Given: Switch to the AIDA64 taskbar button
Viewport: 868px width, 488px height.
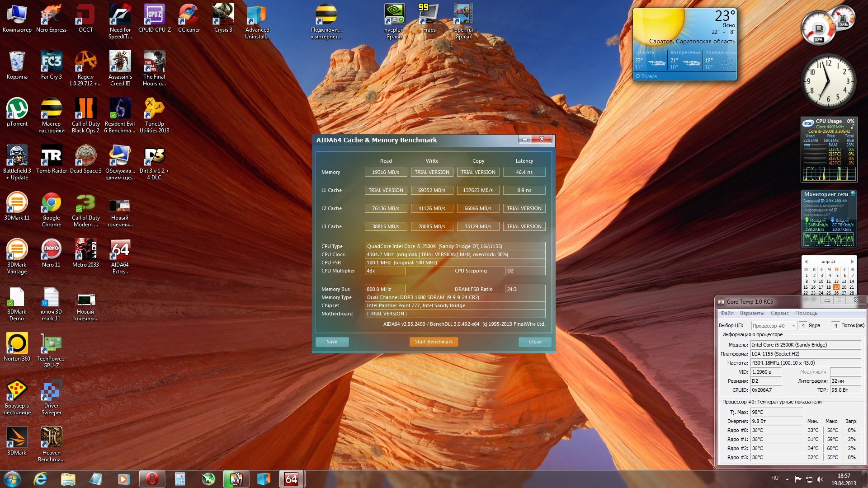Looking at the screenshot, I should 292,479.
